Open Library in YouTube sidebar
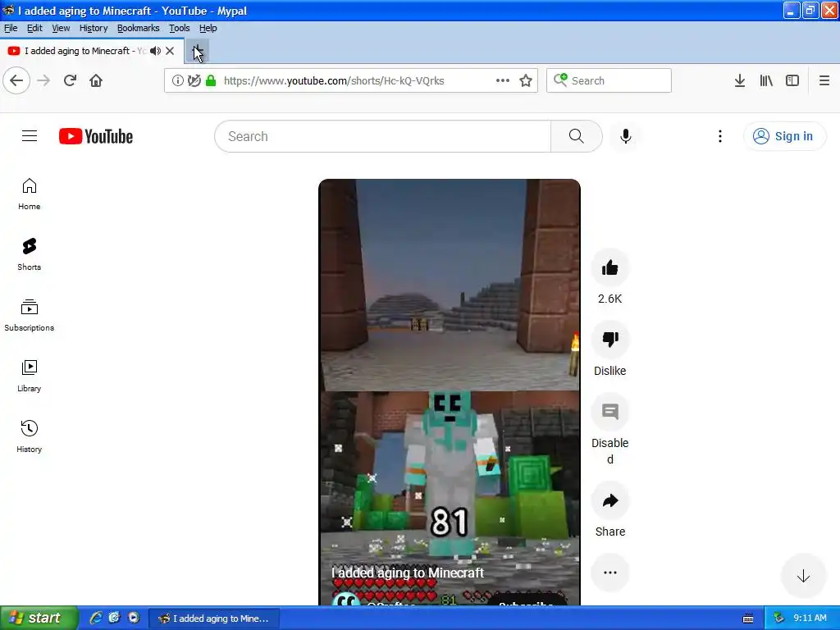Screen dimensions: 840x630 coord(29,376)
